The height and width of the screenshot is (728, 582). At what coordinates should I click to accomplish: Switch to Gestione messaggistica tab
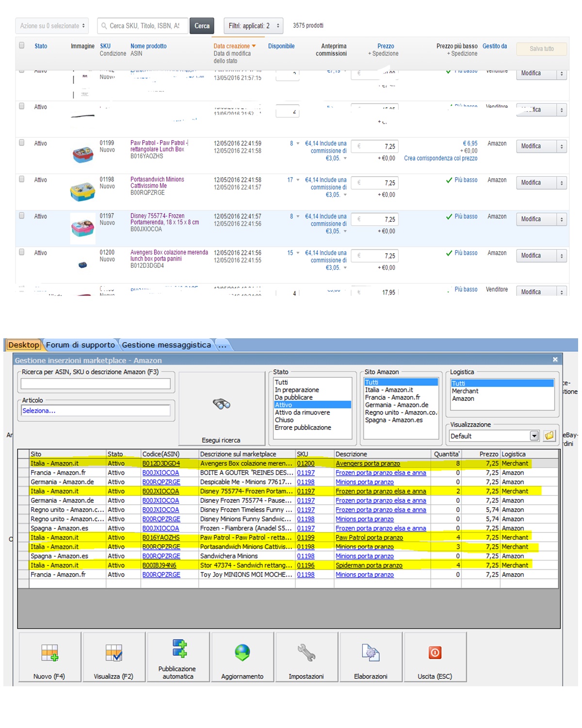[x=166, y=345]
